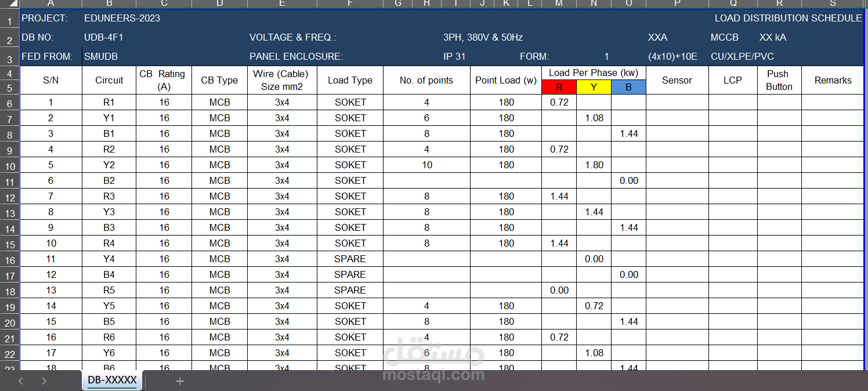868x391 pixels.
Task: Select column P header
Action: (677, 3)
